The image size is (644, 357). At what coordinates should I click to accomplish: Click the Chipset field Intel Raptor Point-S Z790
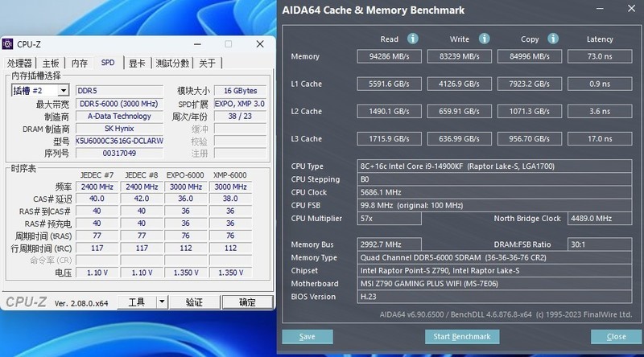pos(494,271)
